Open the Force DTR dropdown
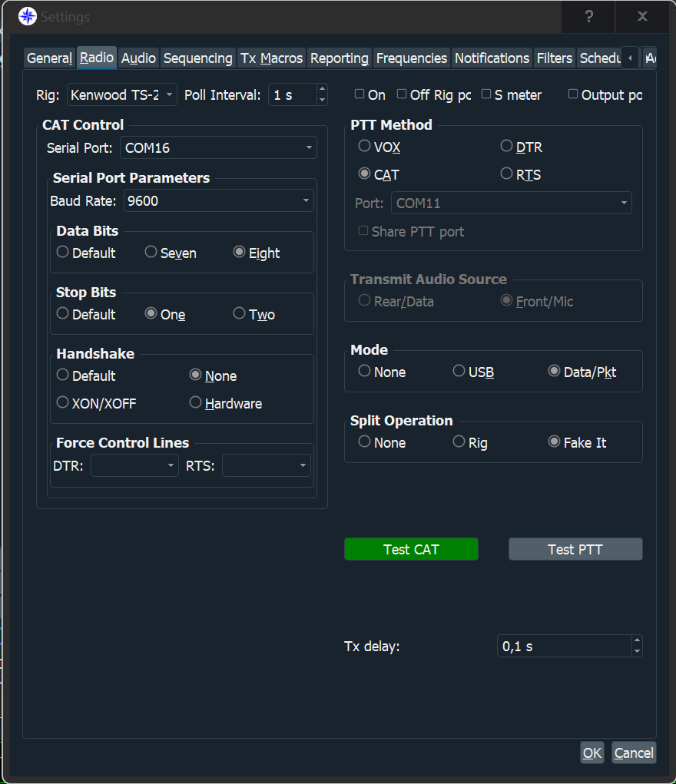 tap(134, 465)
